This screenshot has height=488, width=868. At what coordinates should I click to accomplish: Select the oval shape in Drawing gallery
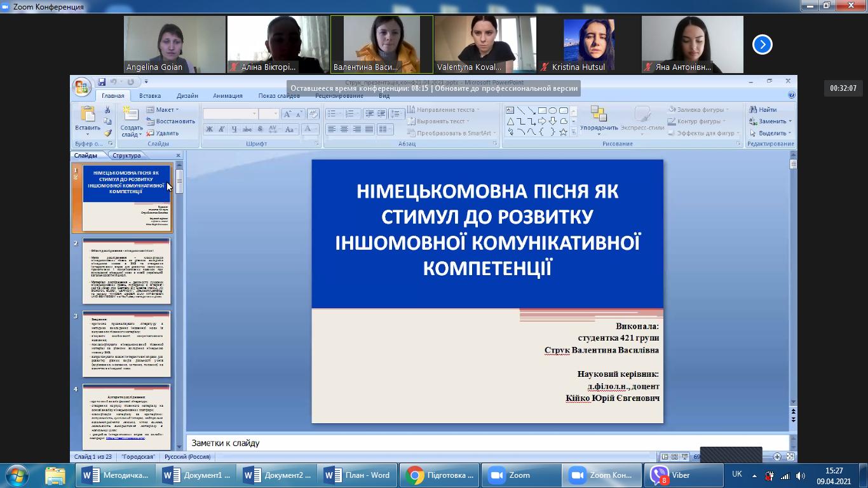553,111
